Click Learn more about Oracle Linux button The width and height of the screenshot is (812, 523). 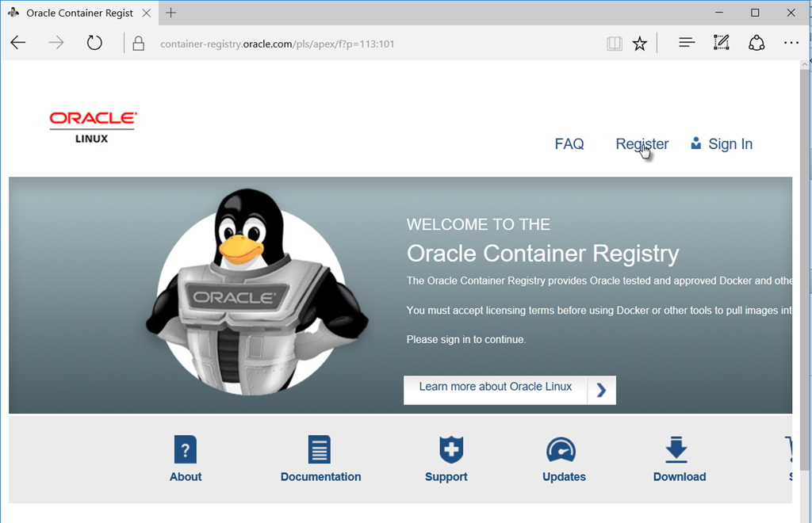click(509, 388)
